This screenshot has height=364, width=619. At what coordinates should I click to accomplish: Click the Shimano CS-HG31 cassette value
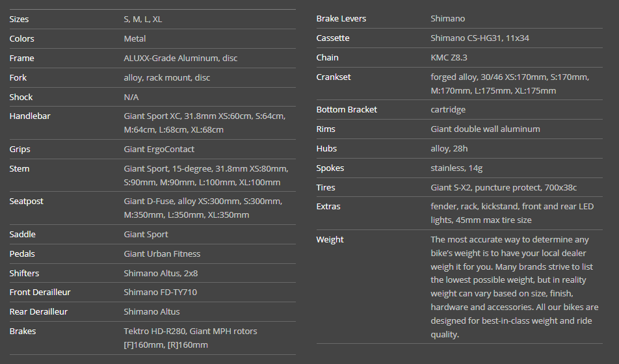pos(479,38)
